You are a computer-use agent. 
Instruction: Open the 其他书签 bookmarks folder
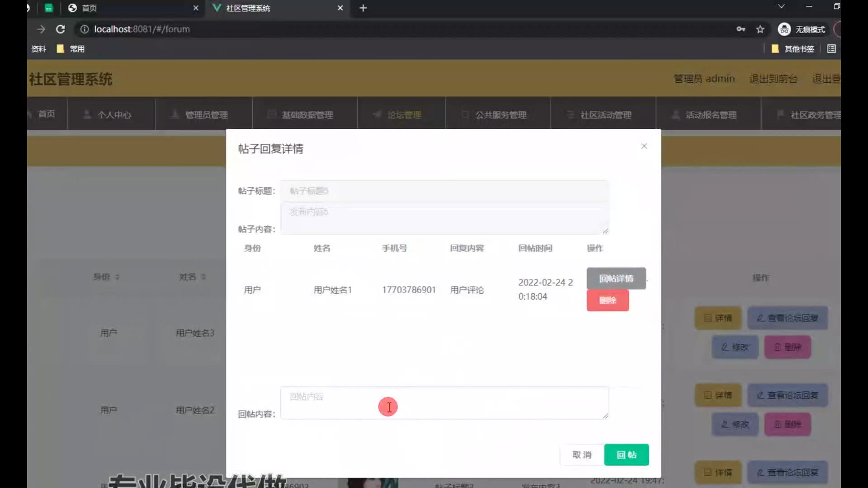pyautogui.click(x=793, y=49)
